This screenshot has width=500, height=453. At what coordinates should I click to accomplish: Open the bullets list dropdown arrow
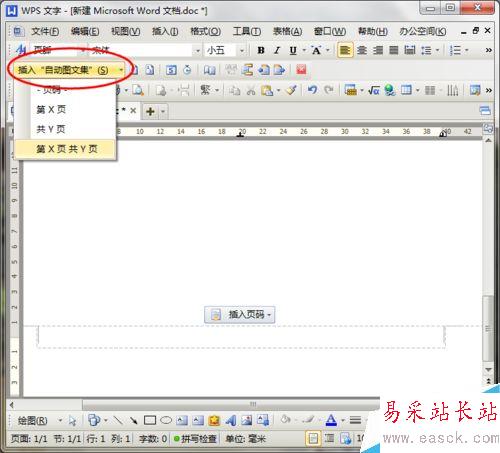pos(467,50)
